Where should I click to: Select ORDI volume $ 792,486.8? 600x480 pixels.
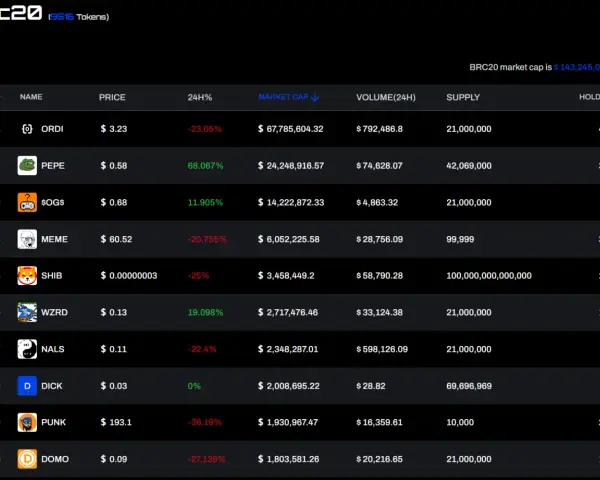(380, 129)
